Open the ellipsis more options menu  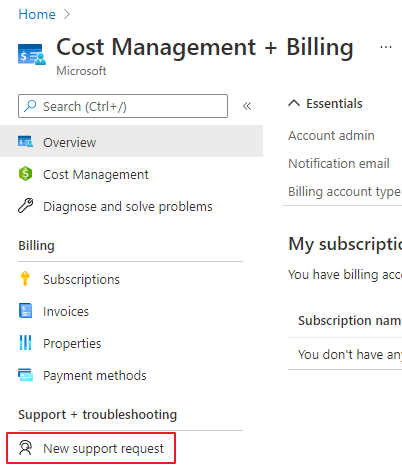tap(386, 47)
